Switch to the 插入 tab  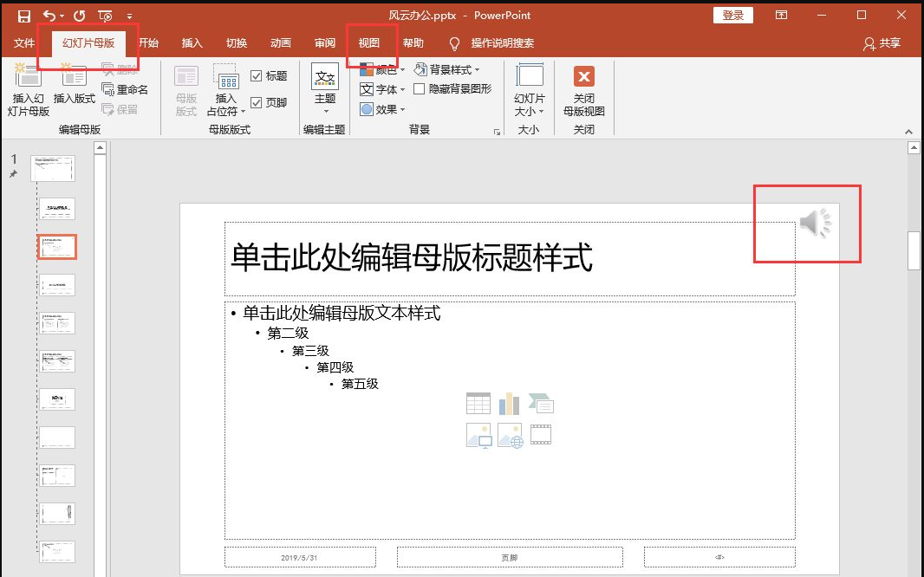[x=192, y=43]
